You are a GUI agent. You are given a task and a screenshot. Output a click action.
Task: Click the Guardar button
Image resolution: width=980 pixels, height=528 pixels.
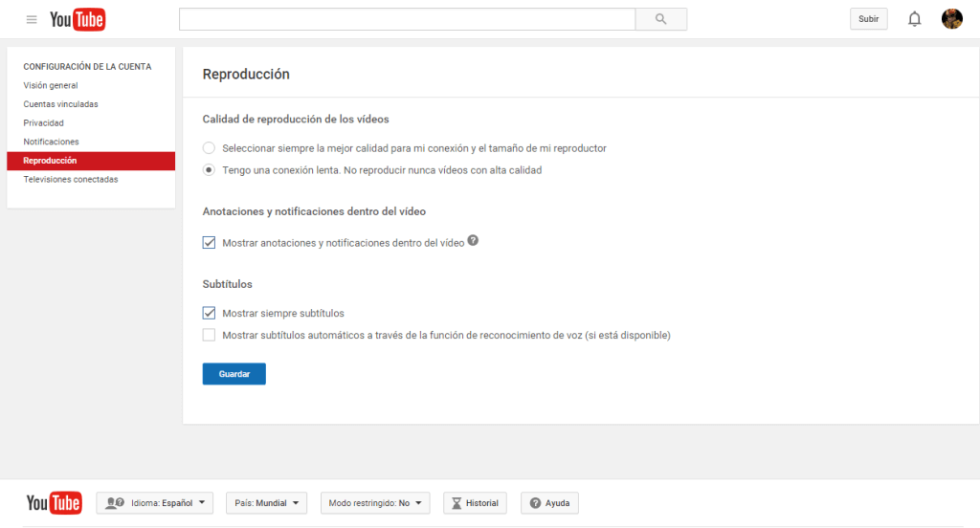point(234,374)
